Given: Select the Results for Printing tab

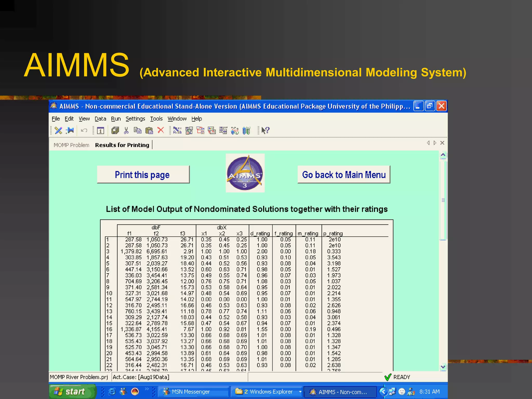Looking at the screenshot, I should (122, 145).
